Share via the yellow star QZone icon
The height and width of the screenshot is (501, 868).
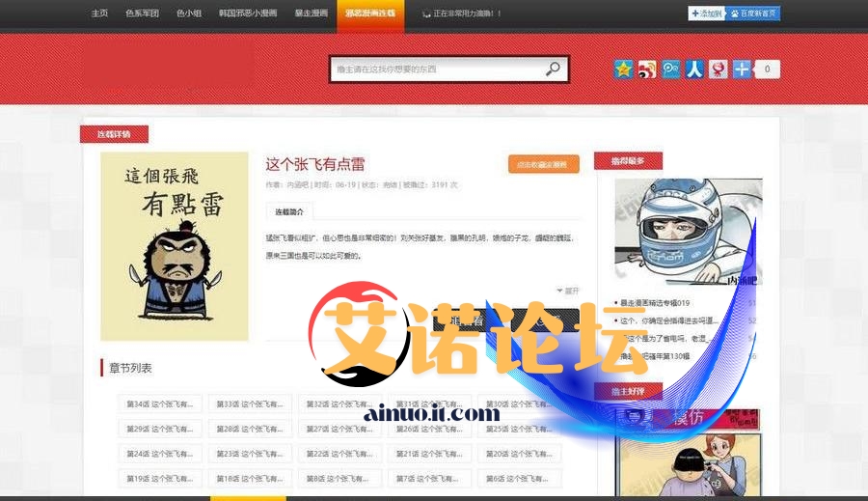(624, 70)
